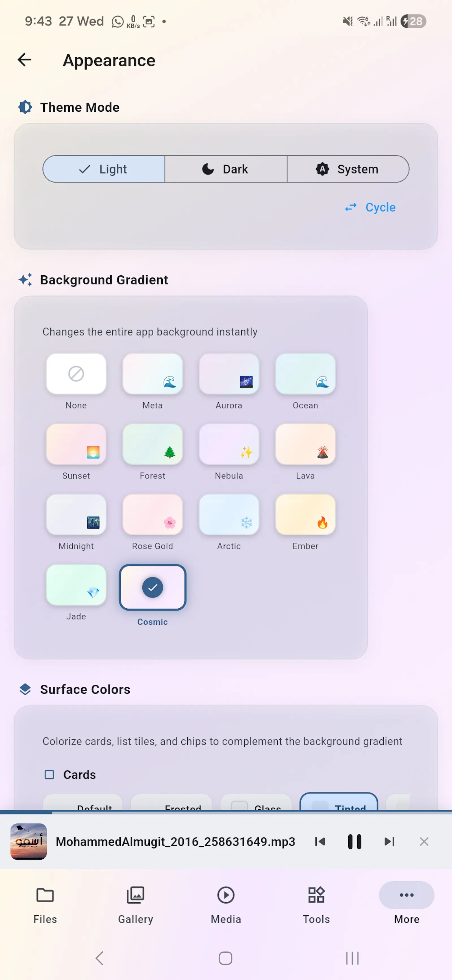
Task: Select Tinted card surface style
Action: pos(339,802)
